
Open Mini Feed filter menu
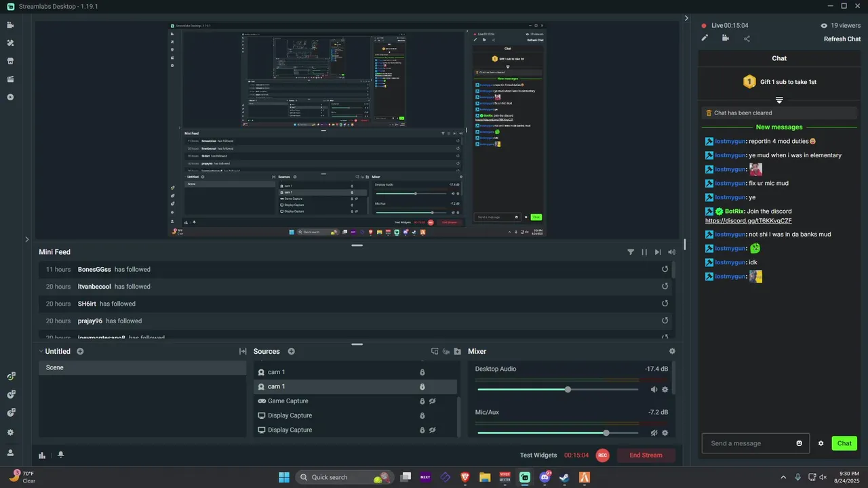(x=631, y=252)
